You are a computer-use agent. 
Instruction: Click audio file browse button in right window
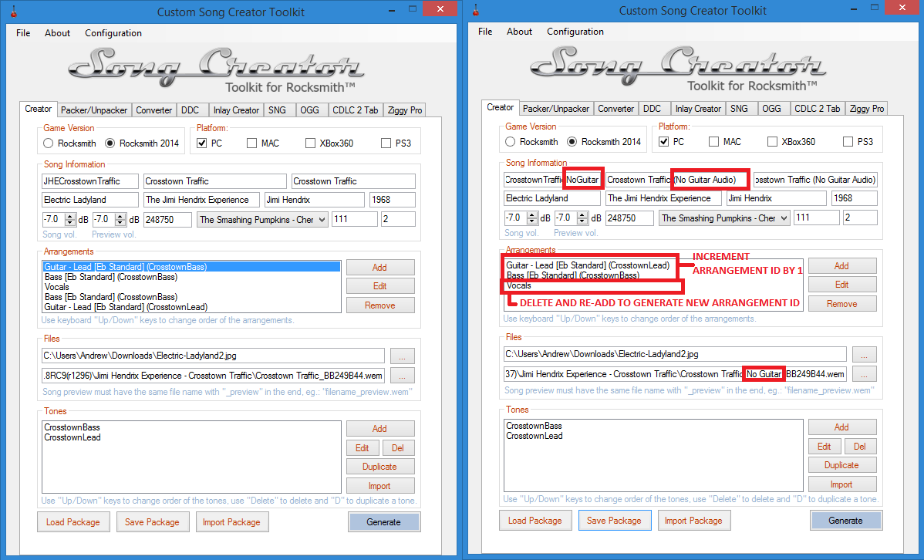tap(864, 374)
